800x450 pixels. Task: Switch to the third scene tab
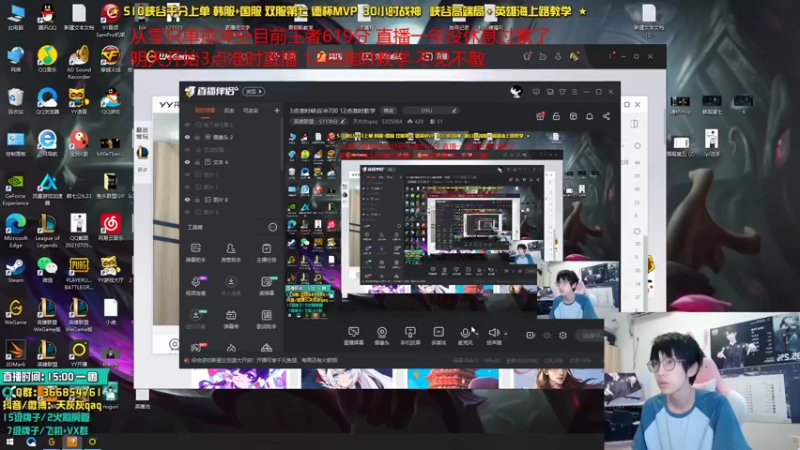click(x=251, y=110)
